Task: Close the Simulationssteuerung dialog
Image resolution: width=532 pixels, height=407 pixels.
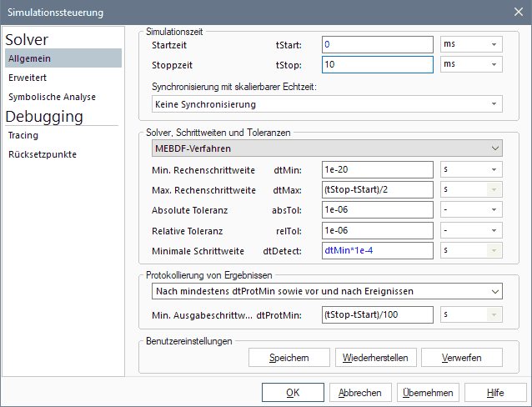Action: 516,13
